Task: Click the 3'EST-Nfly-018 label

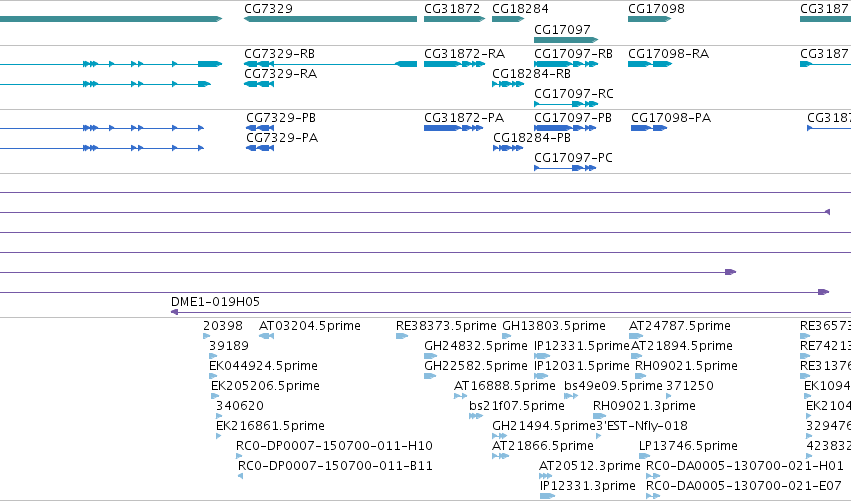Action: [x=642, y=426]
